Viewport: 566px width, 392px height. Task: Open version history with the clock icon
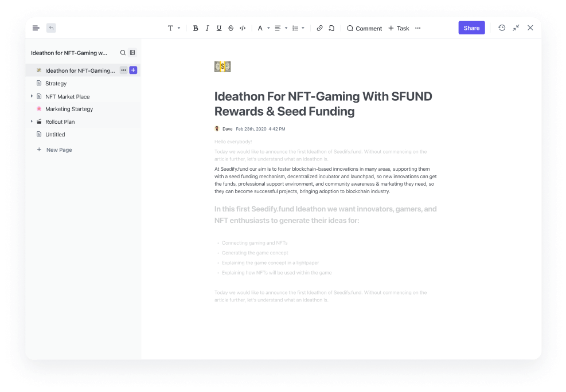click(x=501, y=28)
